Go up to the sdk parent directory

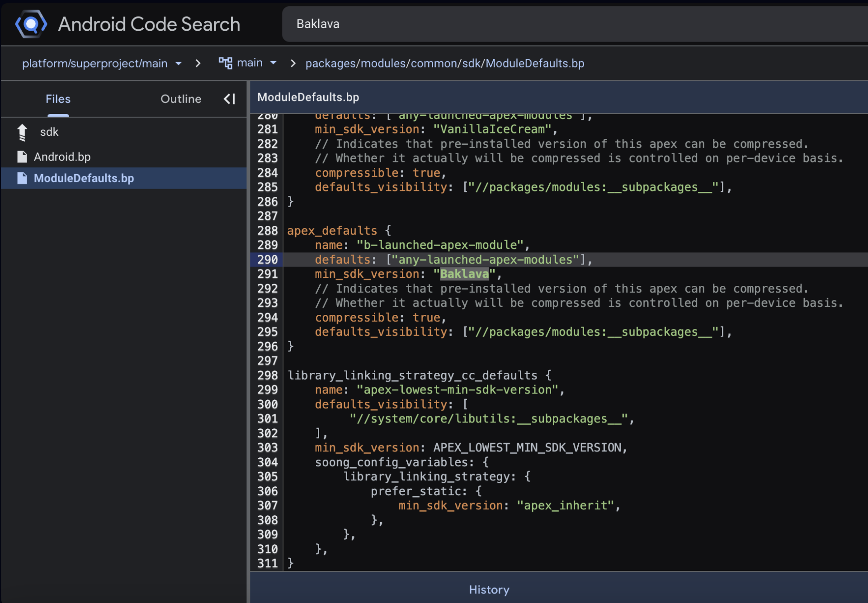pos(49,132)
